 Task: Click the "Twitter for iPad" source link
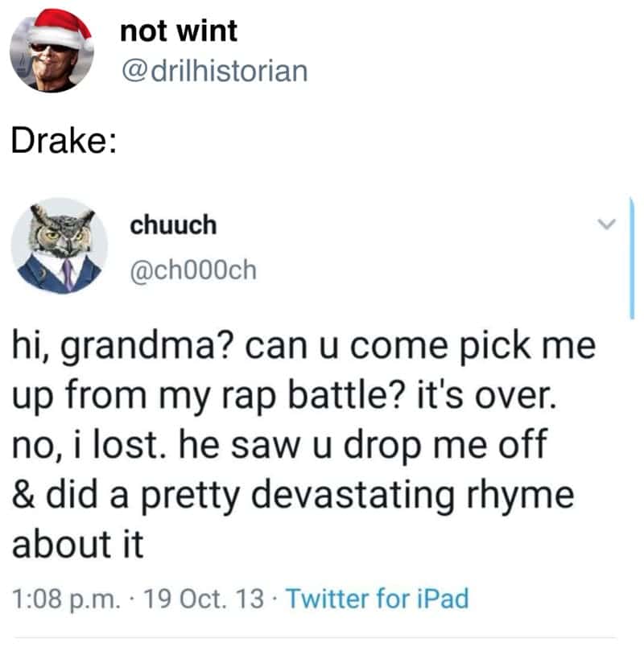[377, 599]
